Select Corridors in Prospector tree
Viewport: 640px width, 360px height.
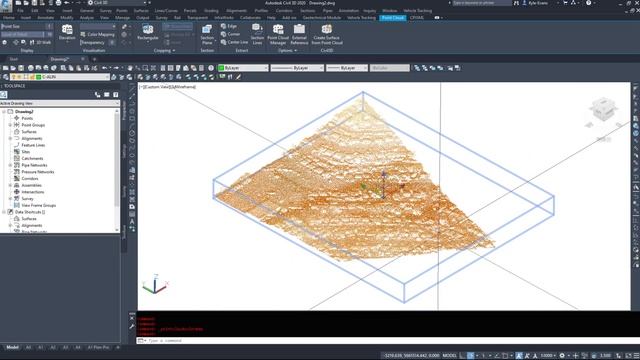click(x=30, y=178)
